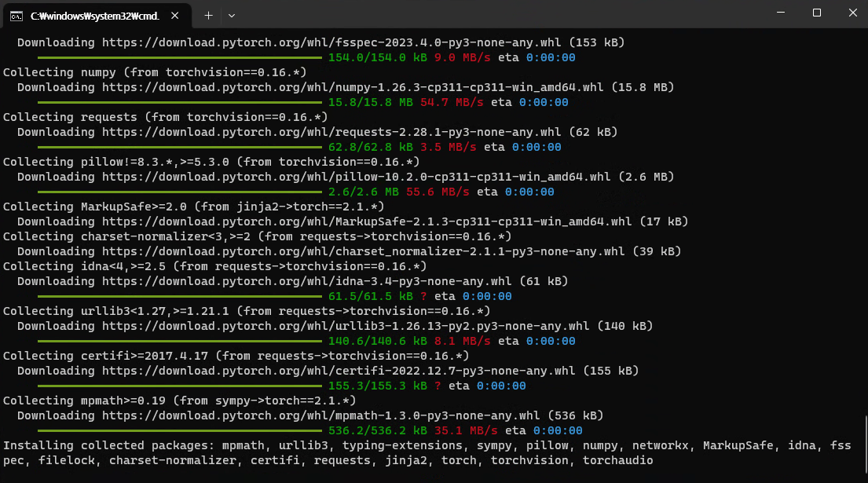Click the 'Collecting numpy' line
The height and width of the screenshot is (483, 868).
155,72
